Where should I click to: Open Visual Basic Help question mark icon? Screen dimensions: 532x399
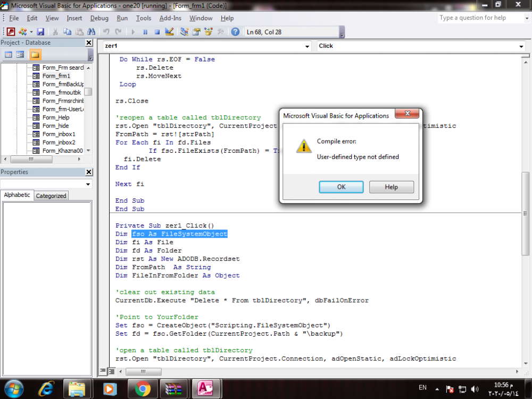(235, 31)
